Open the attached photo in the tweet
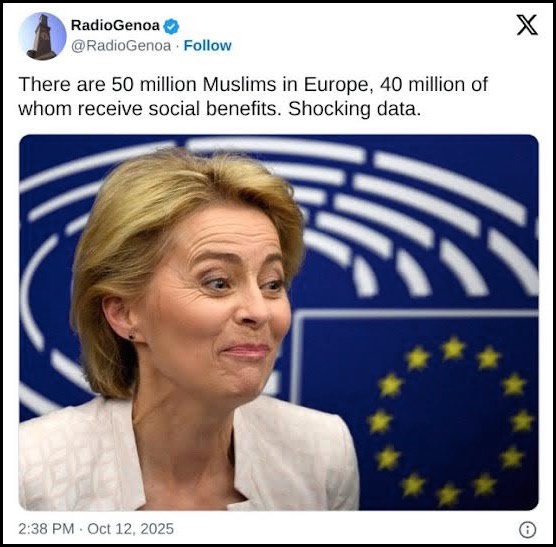 coord(279,323)
